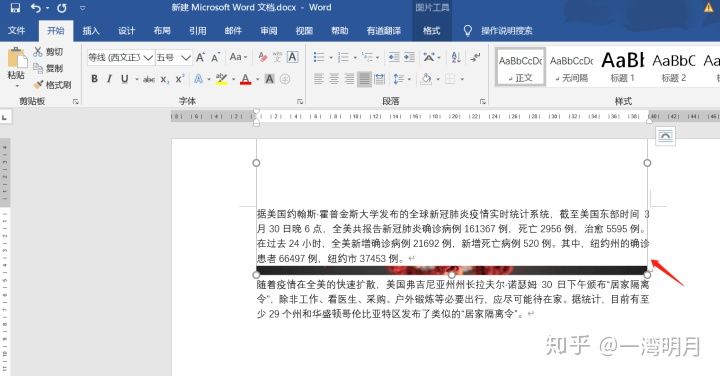Image resolution: width=720 pixels, height=376 pixels.
Task: Open the 文件 tab
Action: tap(17, 31)
